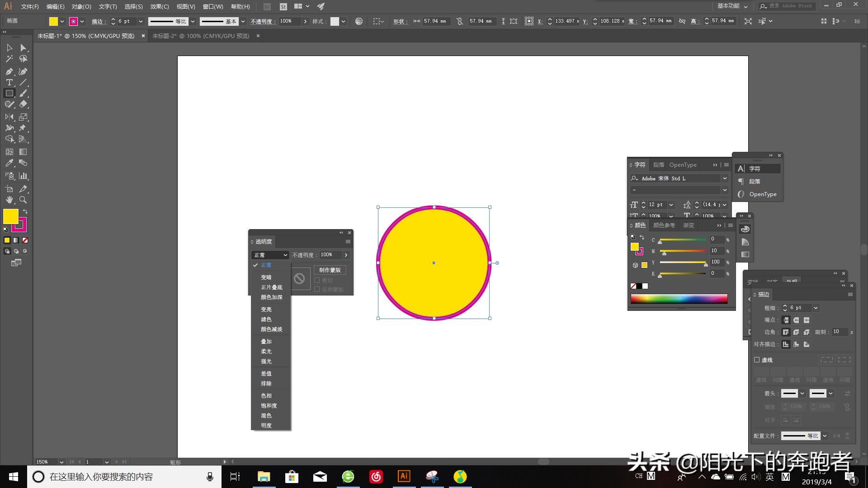The height and width of the screenshot is (488, 868).
Task: Select the Type tool
Action: coord(9,82)
